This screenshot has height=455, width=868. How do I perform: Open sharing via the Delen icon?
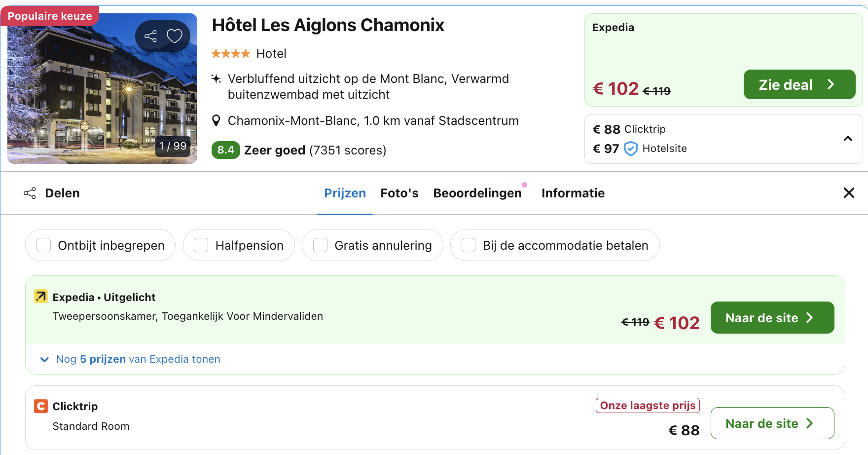(30, 193)
